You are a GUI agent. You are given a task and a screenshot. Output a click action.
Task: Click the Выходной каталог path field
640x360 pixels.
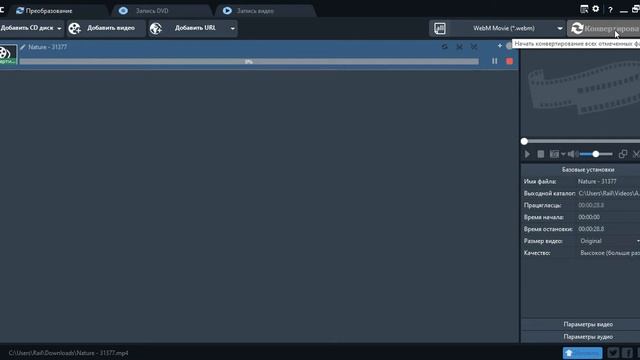tap(609, 193)
